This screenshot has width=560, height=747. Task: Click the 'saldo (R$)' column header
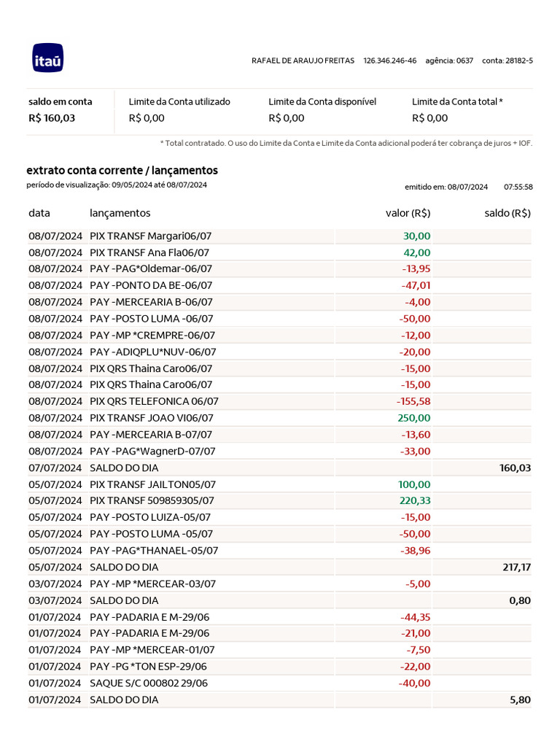[x=509, y=213]
